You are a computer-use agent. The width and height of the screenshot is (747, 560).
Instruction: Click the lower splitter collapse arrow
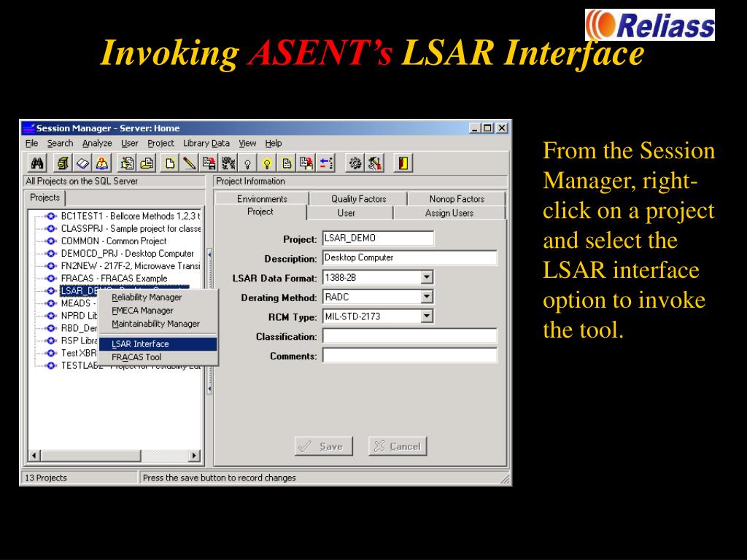pos(209,389)
